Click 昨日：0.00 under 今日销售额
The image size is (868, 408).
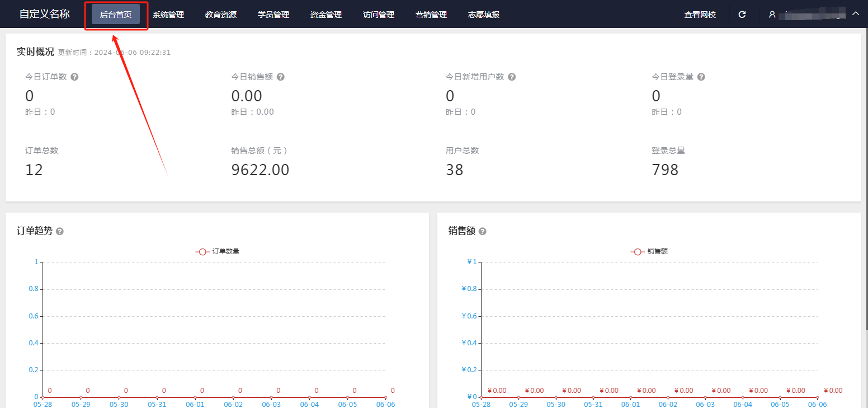tap(253, 112)
